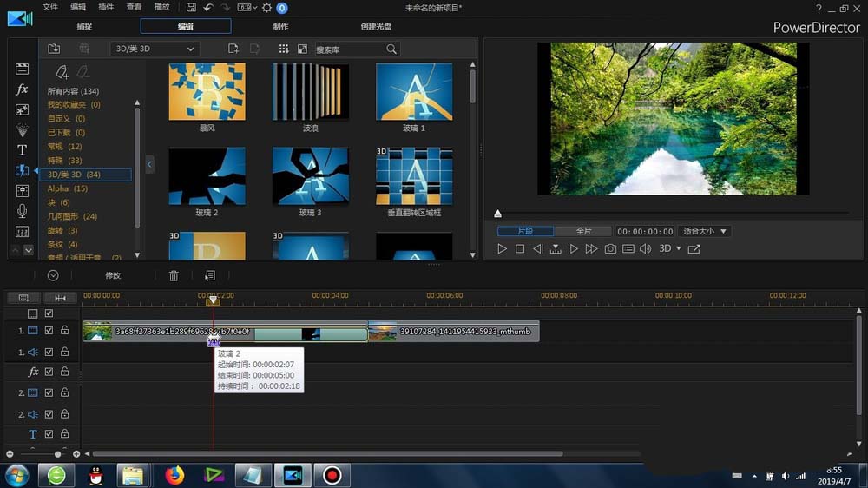The width and height of the screenshot is (868, 488).
Task: Open the Title Room T icon
Action: pos(23,150)
